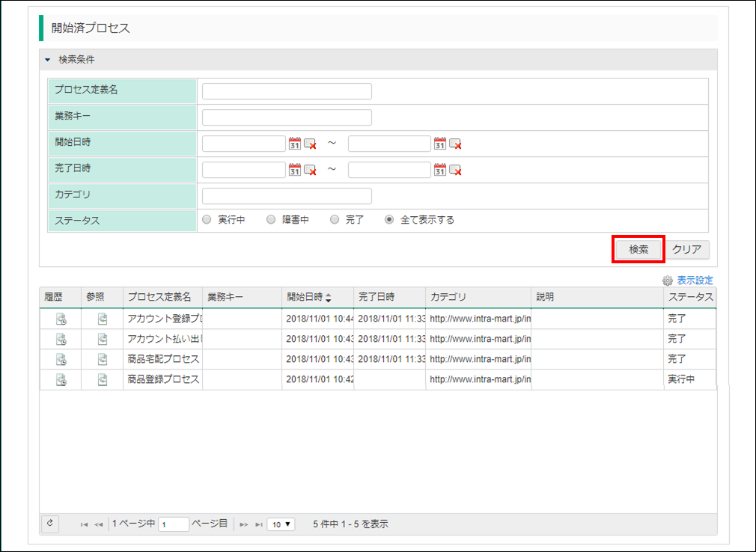
Task: Clear the 開始日時 end date field
Action: (x=455, y=144)
